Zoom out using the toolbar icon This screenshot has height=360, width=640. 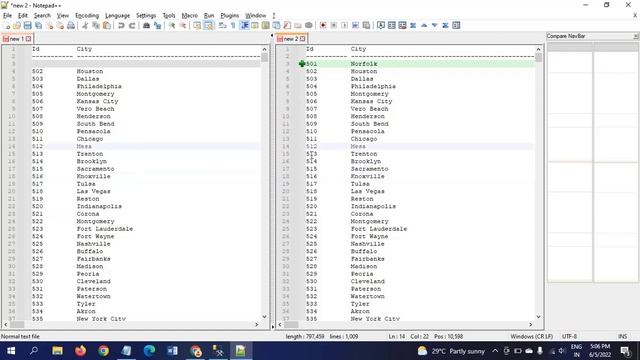pyautogui.click(x=183, y=25)
